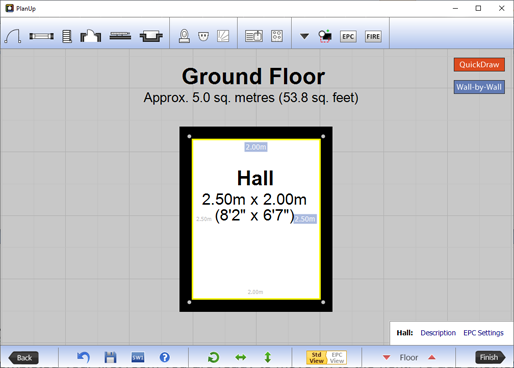514x368 pixels.
Task: Select the bottom 2.00m wall dimension
Action: pyautogui.click(x=255, y=292)
